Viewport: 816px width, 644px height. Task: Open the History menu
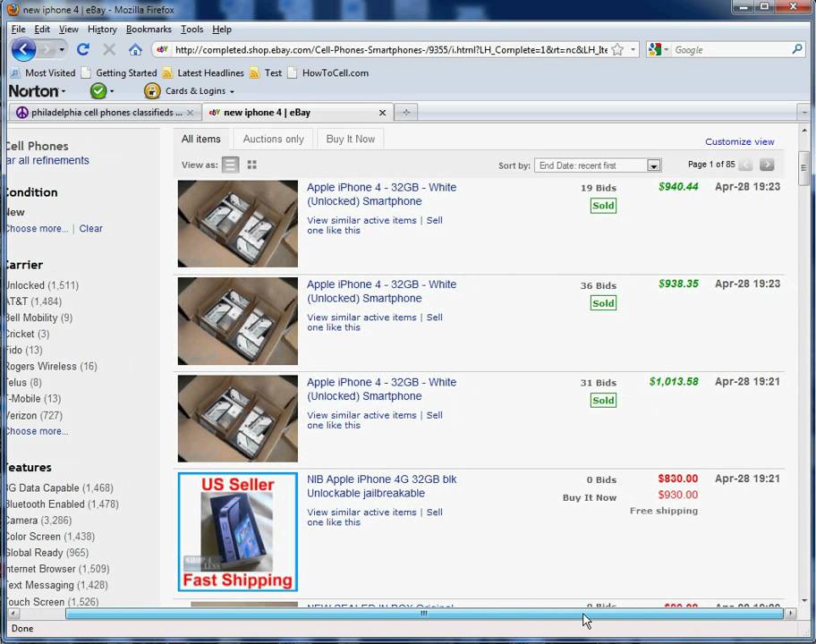point(102,30)
